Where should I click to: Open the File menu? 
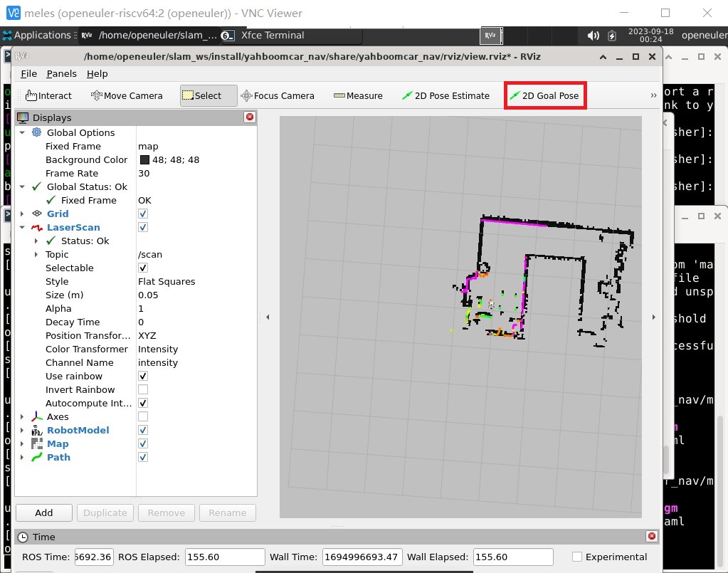point(28,73)
